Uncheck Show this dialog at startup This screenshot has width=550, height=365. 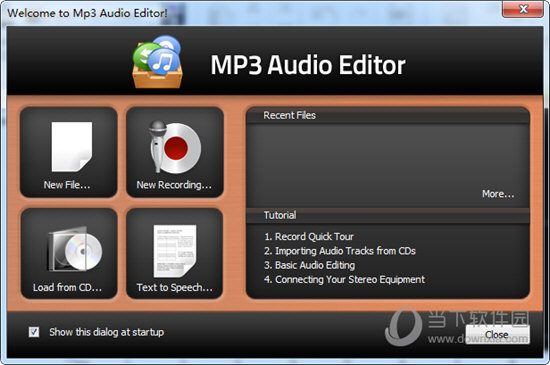click(x=34, y=332)
